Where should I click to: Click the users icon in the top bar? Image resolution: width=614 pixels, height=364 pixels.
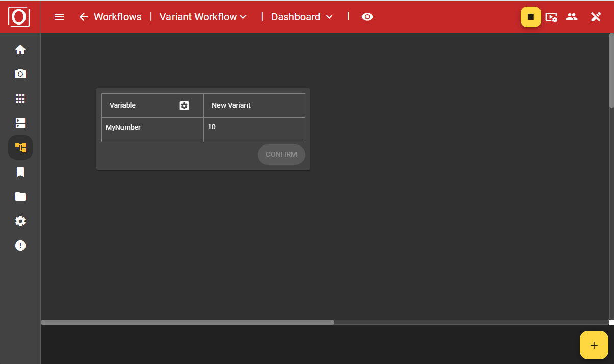coord(572,17)
